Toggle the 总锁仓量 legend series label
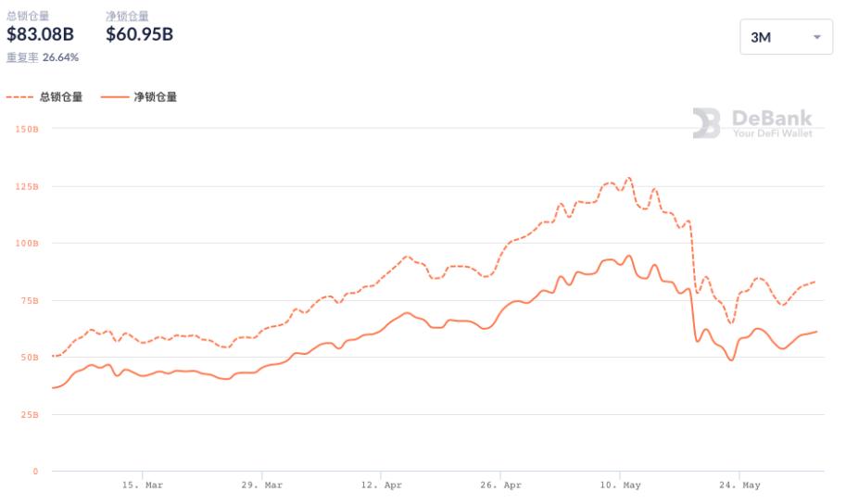Viewport: 846px width, 504px height. click(x=60, y=96)
